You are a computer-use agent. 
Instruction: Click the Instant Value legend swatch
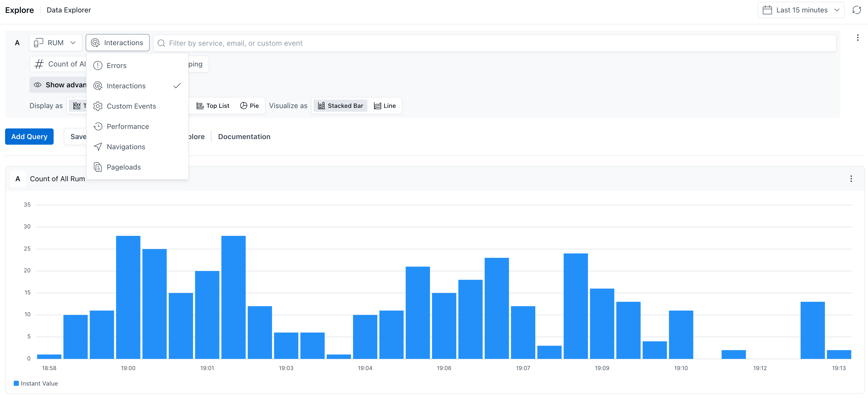point(16,383)
